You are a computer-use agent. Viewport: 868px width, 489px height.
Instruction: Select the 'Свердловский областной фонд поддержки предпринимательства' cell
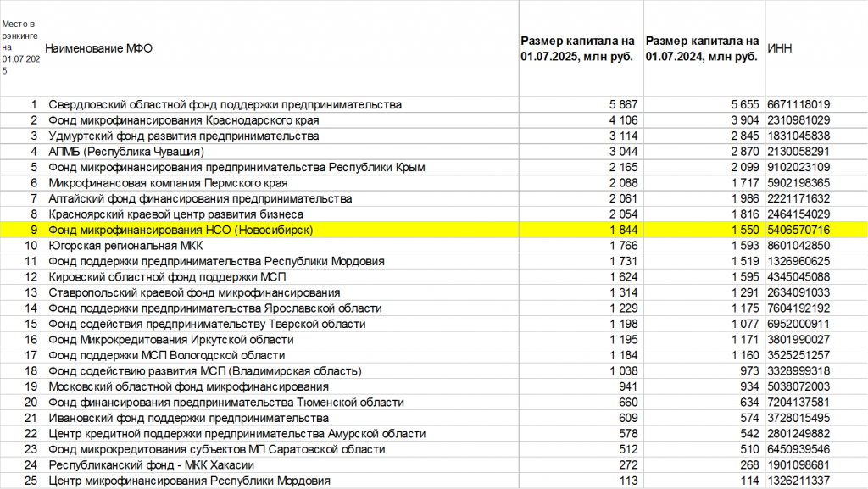click(x=225, y=104)
